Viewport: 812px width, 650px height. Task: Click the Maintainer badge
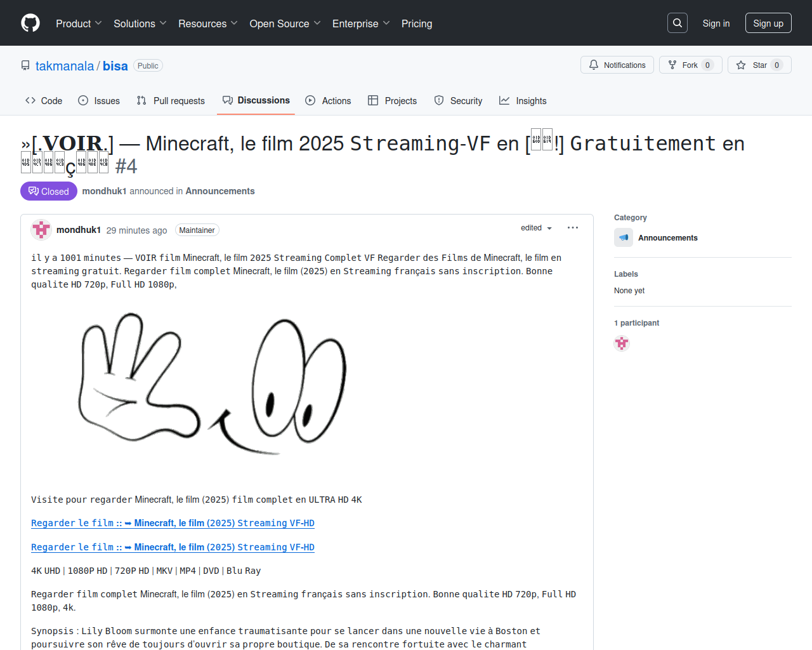click(197, 230)
